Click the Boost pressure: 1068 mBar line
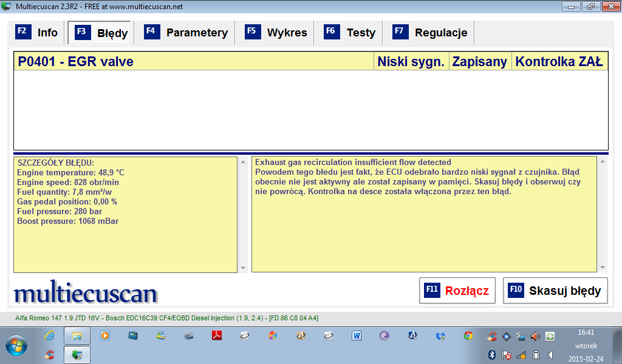Viewport: 622px width, 364px height. 68,221
